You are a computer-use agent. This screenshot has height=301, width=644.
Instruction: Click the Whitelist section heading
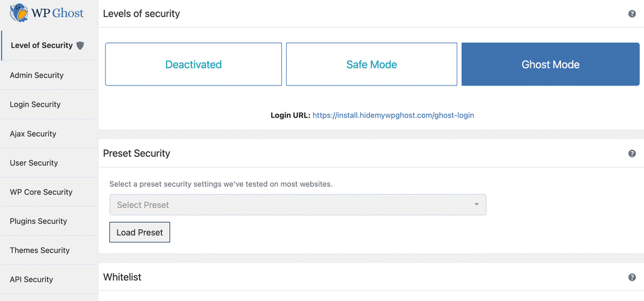tap(122, 277)
